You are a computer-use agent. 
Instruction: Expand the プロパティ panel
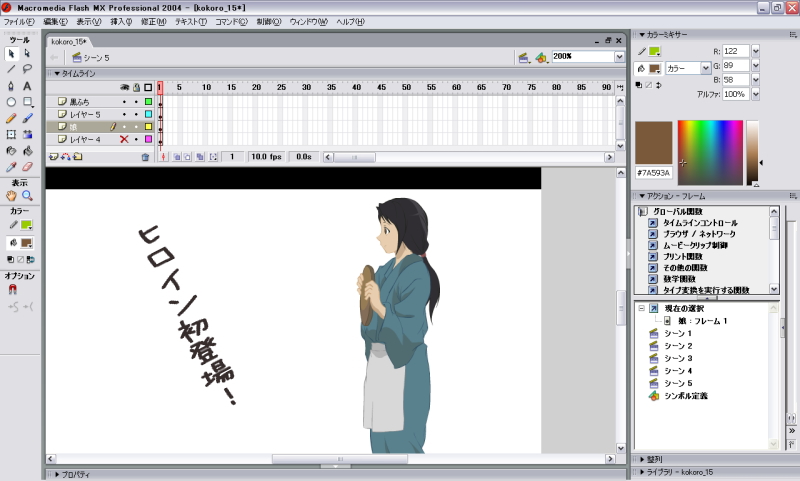[x=57, y=474]
